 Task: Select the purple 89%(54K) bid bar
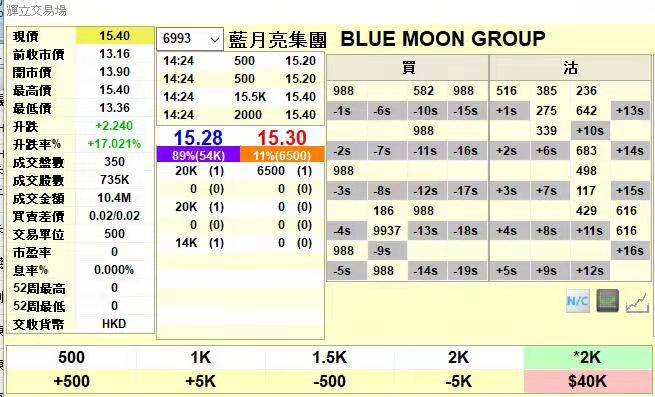(x=198, y=155)
